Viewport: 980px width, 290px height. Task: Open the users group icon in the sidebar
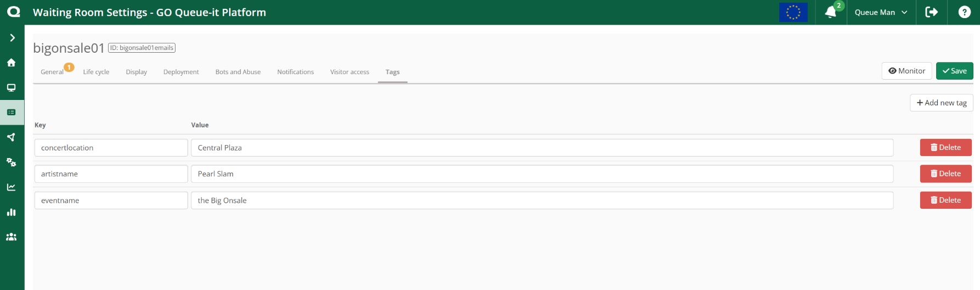coord(11,237)
